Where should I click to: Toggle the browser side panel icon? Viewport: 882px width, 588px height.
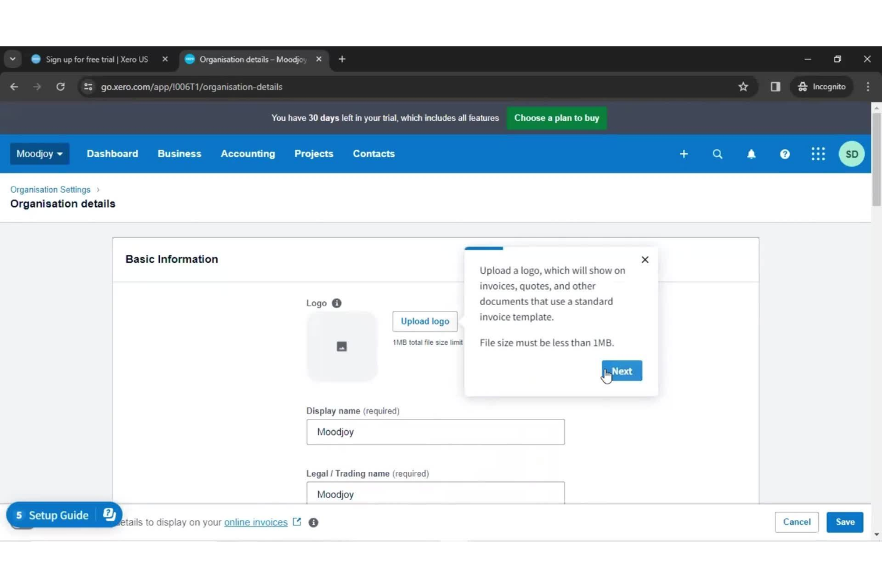pos(775,87)
